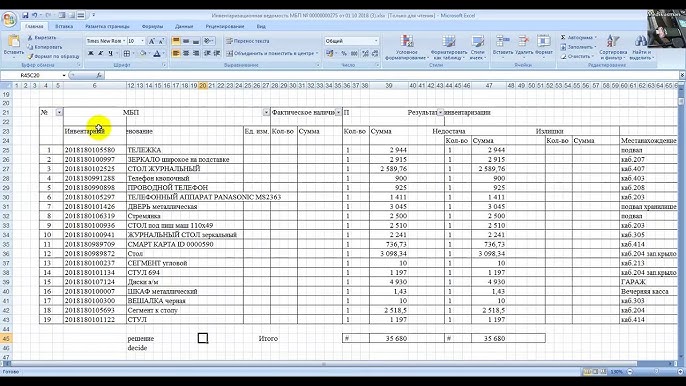
Task: Open Условное форматирование menu
Action: click(x=406, y=47)
